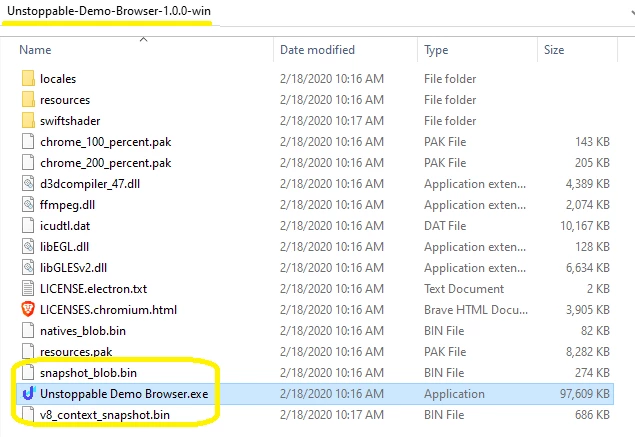Select file name LICENSE.electron.txt
Screen dimensions: 635x437
tap(94, 289)
